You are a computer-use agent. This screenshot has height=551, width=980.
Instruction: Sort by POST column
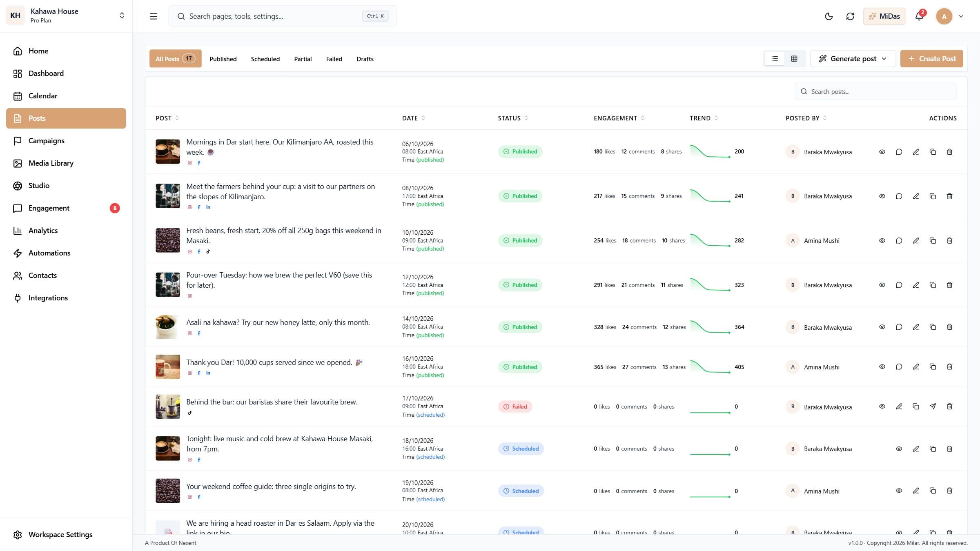tap(167, 118)
